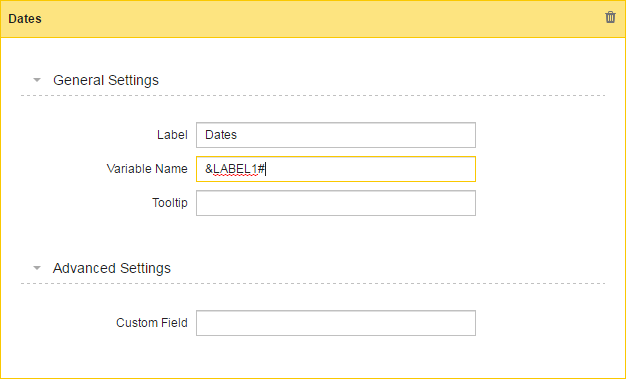Click the "Custom Field" caption text

click(152, 323)
